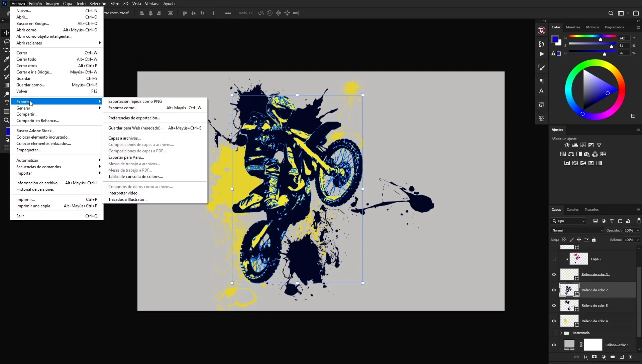
Task: Open the TK actions panel icon
Action: 541,31
